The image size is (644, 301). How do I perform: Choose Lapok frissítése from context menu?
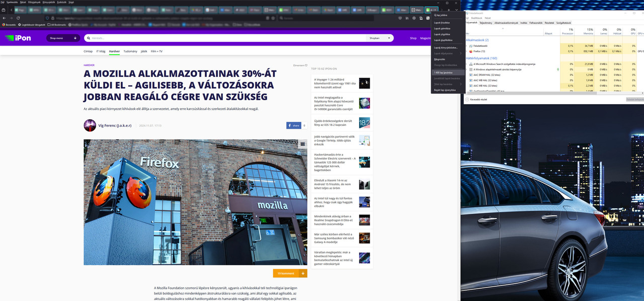pos(448,23)
